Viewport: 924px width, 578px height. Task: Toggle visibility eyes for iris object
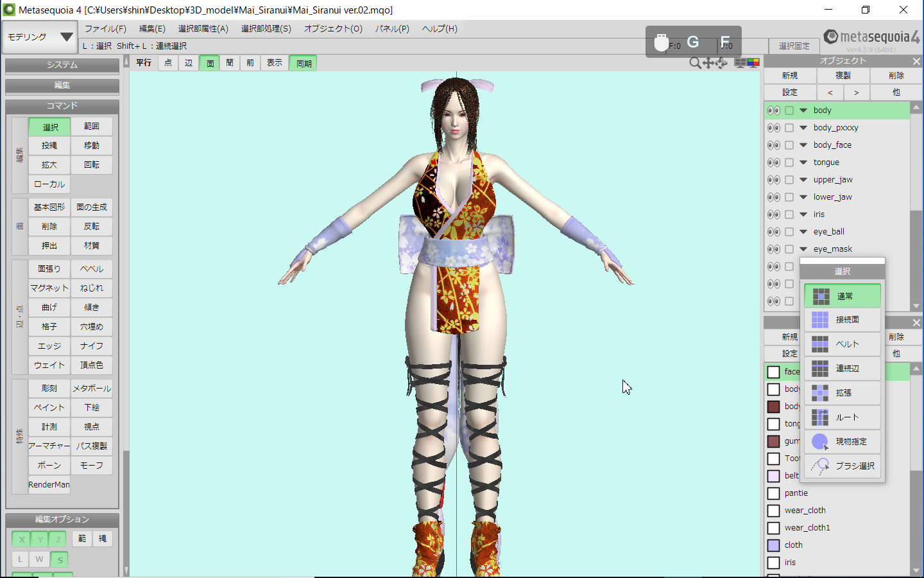click(773, 215)
